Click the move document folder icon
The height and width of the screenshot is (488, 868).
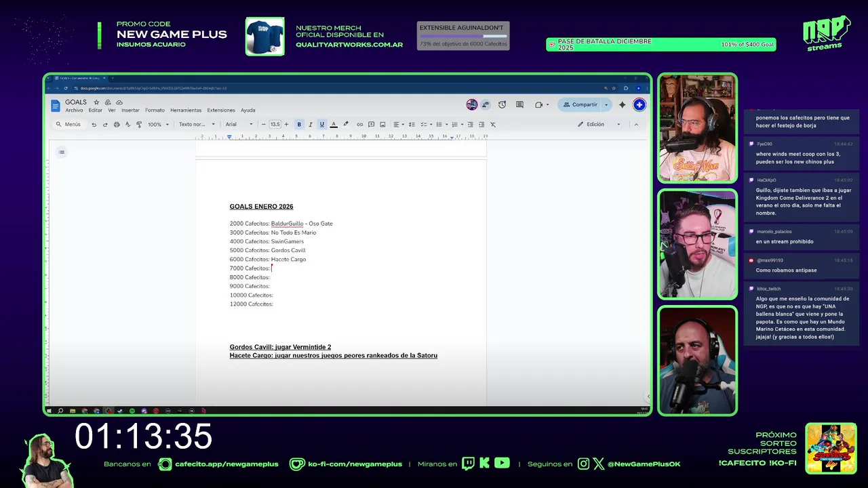[x=108, y=102]
